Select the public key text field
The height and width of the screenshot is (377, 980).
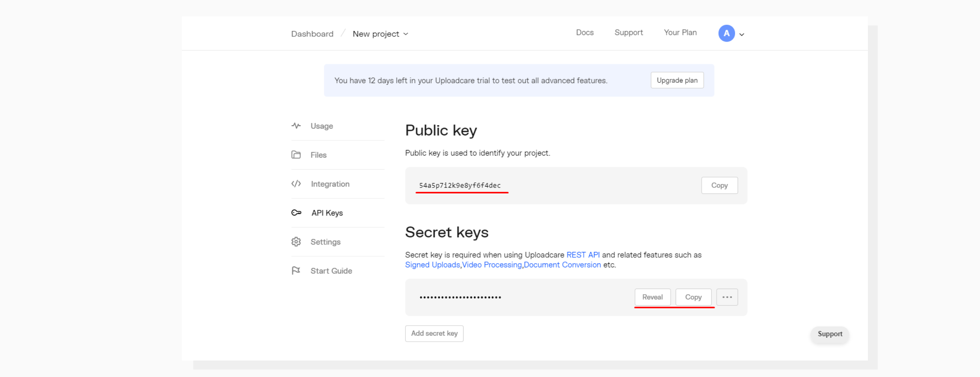pyautogui.click(x=461, y=185)
